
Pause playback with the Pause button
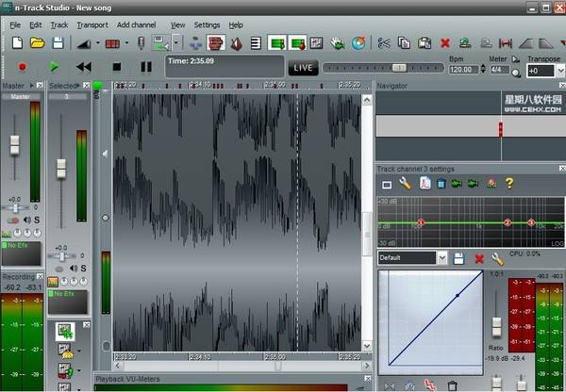(146, 67)
